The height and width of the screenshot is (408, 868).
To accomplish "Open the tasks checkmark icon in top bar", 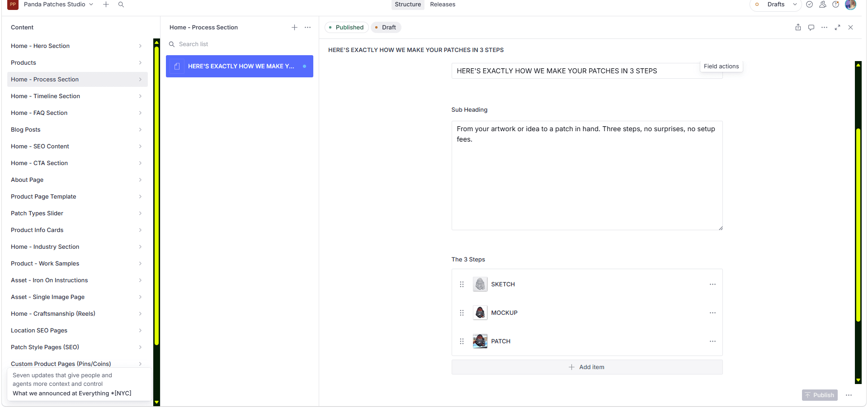I will coord(810,5).
